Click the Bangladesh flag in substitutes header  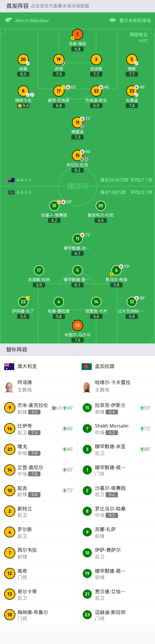click(x=87, y=366)
